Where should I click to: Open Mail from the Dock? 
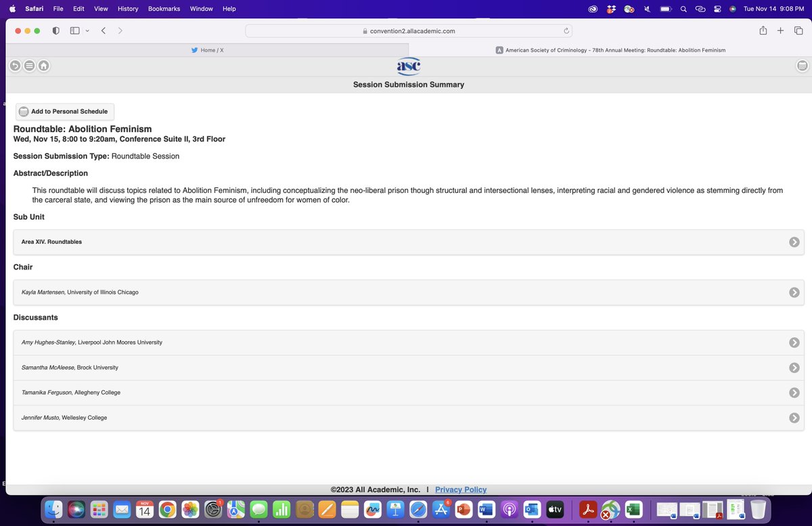tap(122, 509)
